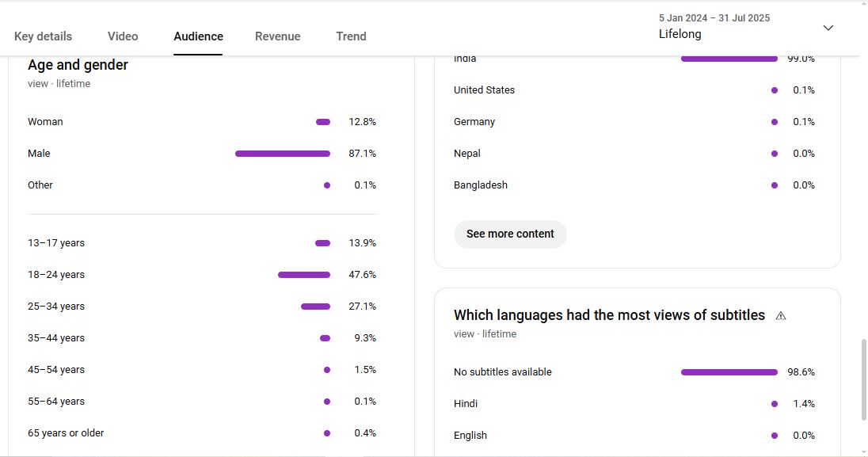868x457 pixels.
Task: Click the No subtitles available bar
Action: [729, 372]
